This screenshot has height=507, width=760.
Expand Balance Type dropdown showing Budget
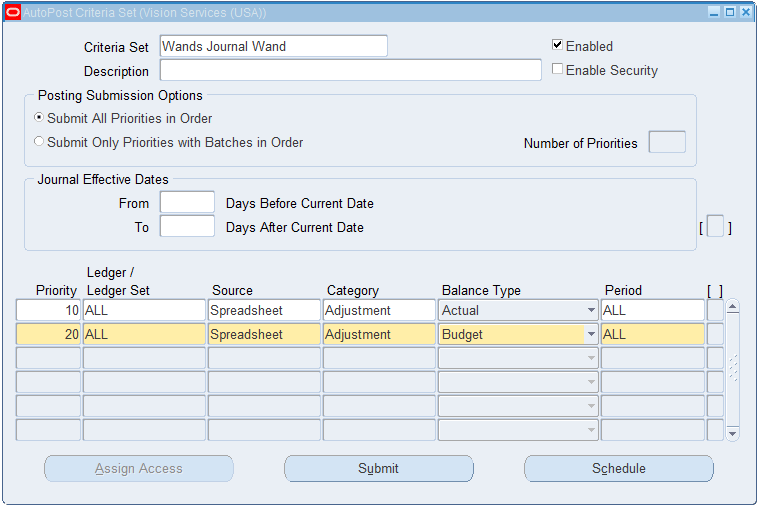pos(591,335)
